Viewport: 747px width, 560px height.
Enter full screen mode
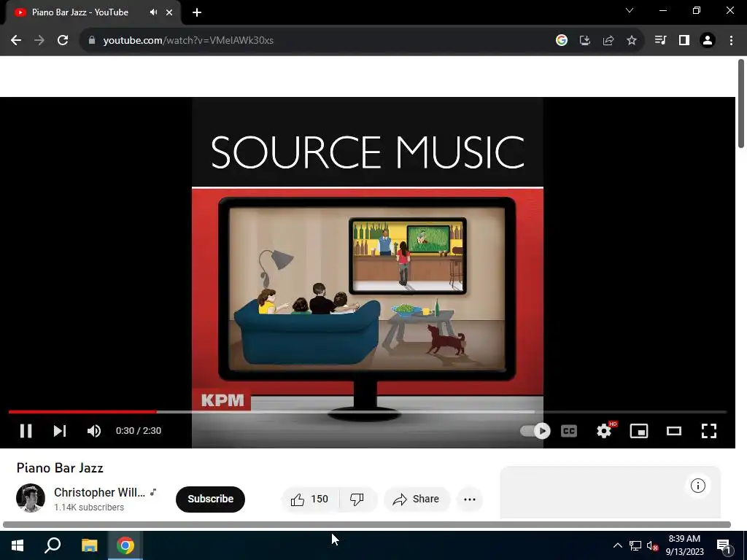(x=709, y=431)
